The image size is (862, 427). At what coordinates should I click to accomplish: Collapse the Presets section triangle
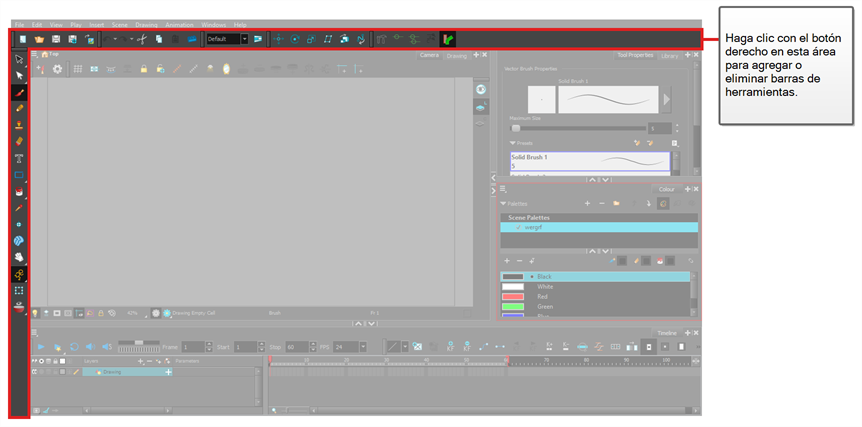[512, 143]
